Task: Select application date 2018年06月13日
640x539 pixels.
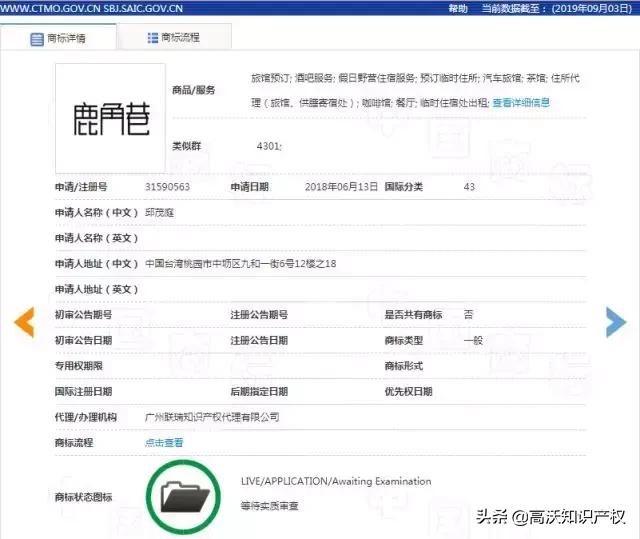Action: pyautogui.click(x=341, y=187)
